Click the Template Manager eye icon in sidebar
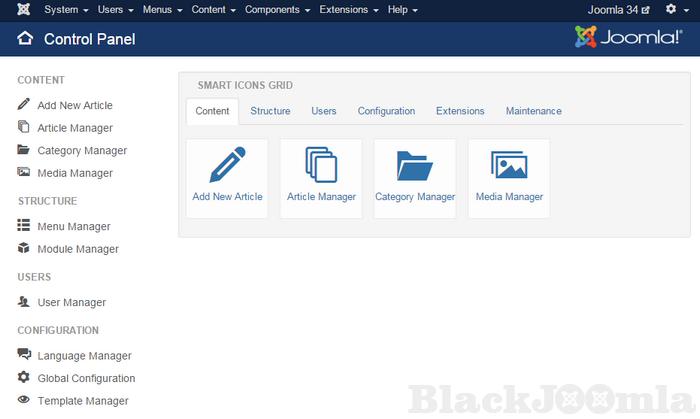 click(24, 401)
